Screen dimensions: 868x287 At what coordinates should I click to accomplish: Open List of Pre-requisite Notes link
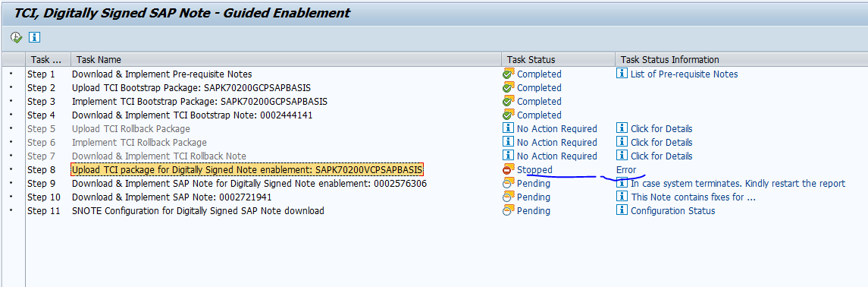tap(685, 74)
